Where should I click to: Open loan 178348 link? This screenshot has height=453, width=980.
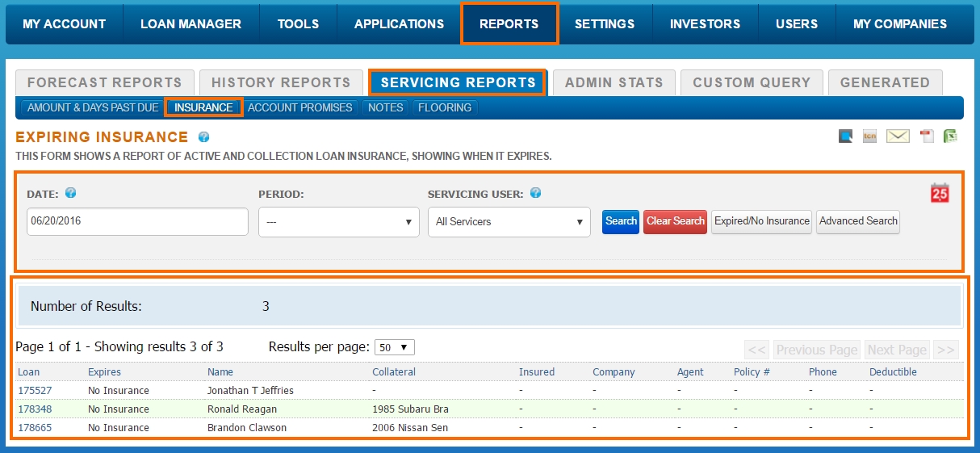[35, 409]
